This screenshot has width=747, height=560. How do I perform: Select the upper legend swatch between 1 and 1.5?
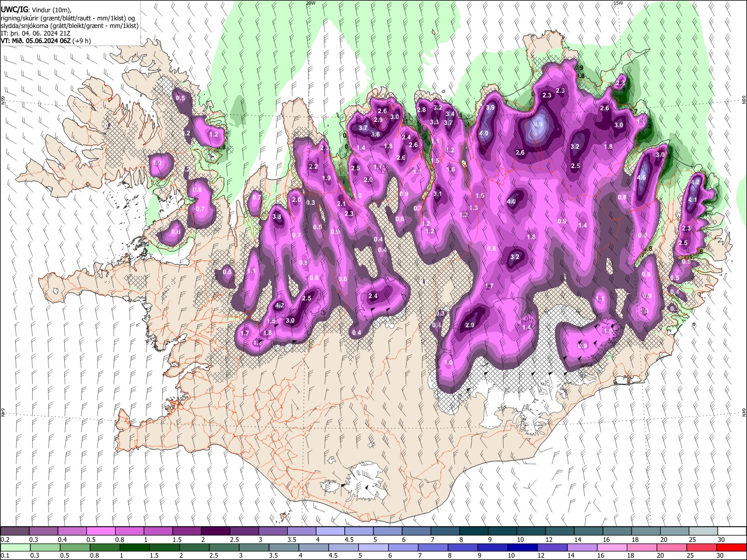[x=158, y=531]
